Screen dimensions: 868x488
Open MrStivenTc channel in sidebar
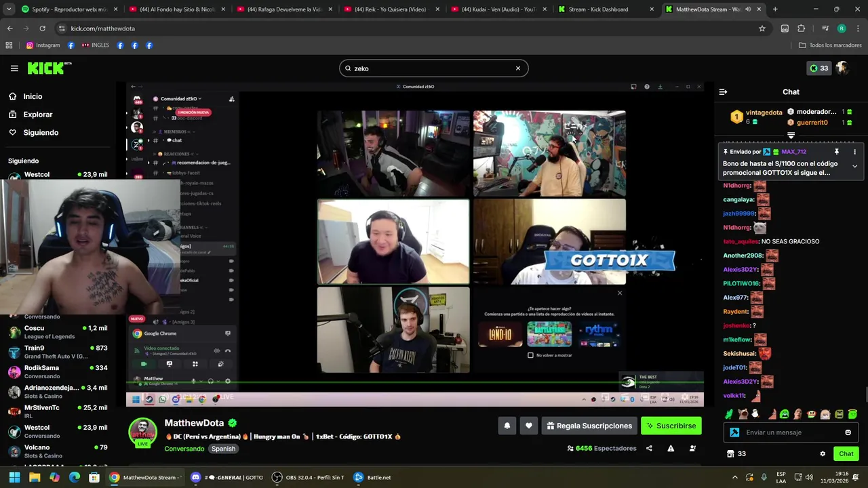pyautogui.click(x=58, y=411)
